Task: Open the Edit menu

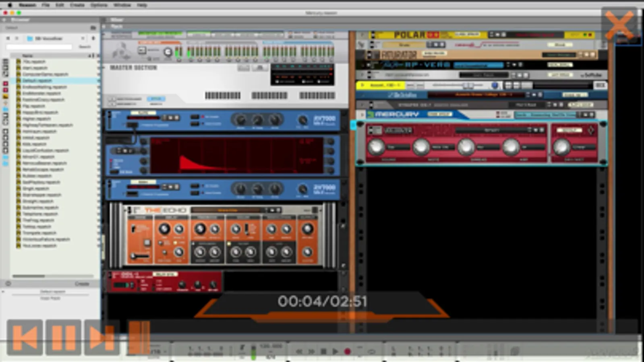Action: [60, 5]
